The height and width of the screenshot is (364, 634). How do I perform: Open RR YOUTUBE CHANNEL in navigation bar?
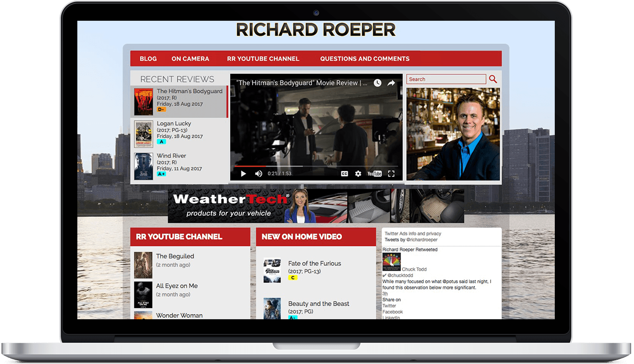pos(263,59)
